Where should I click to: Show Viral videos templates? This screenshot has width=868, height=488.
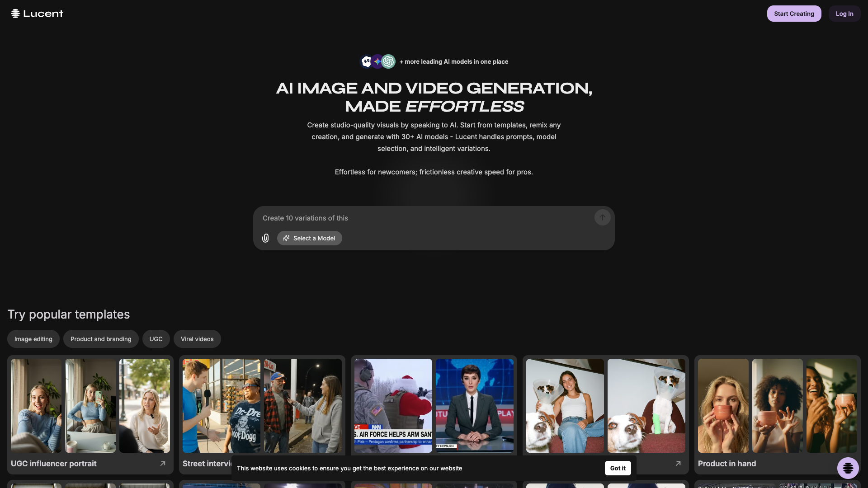197,339
